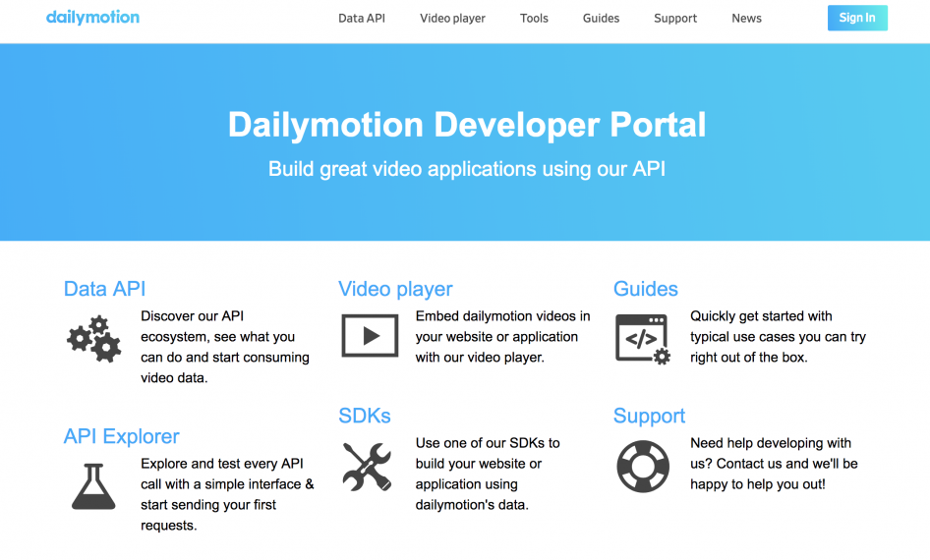
Task: Click the code window icon for Guides
Action: (643, 339)
